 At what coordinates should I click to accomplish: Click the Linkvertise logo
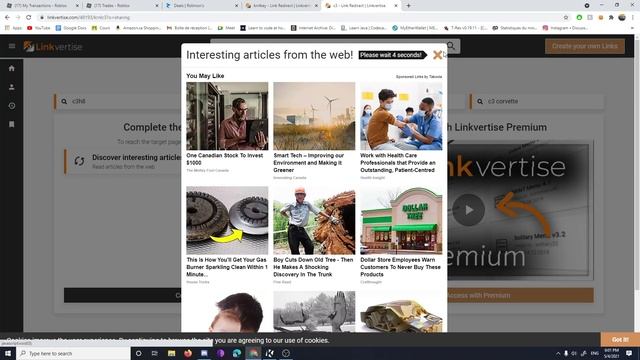coord(53,47)
